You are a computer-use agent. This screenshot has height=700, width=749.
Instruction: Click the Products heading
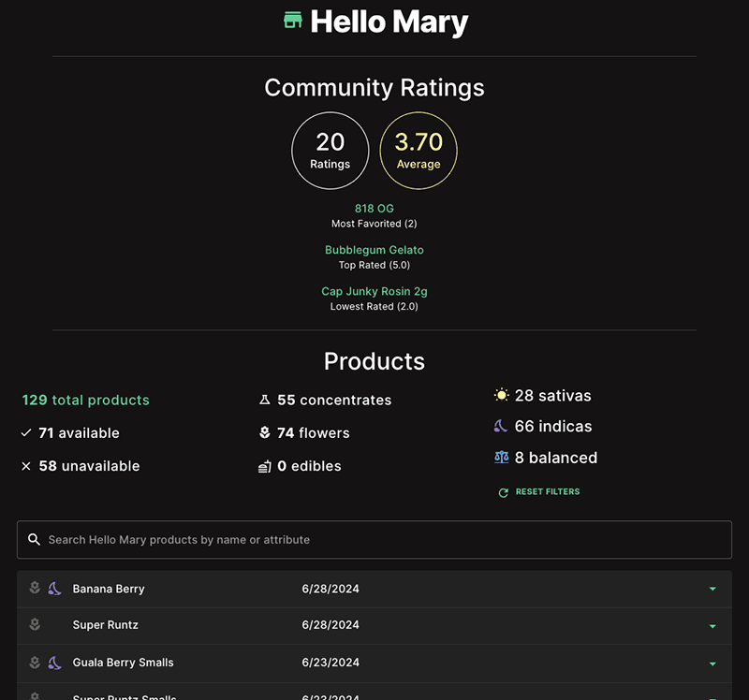[374, 361]
